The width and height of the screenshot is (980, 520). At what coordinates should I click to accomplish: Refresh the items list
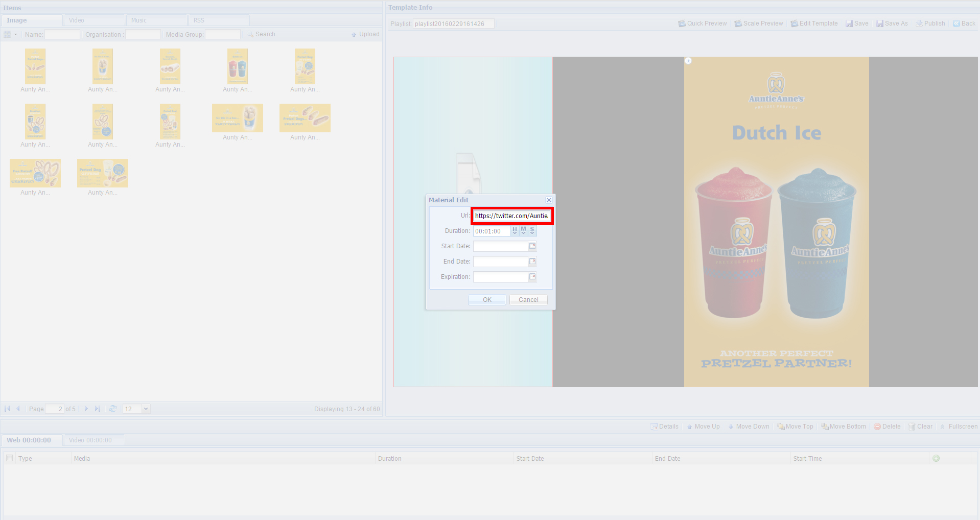(113, 409)
